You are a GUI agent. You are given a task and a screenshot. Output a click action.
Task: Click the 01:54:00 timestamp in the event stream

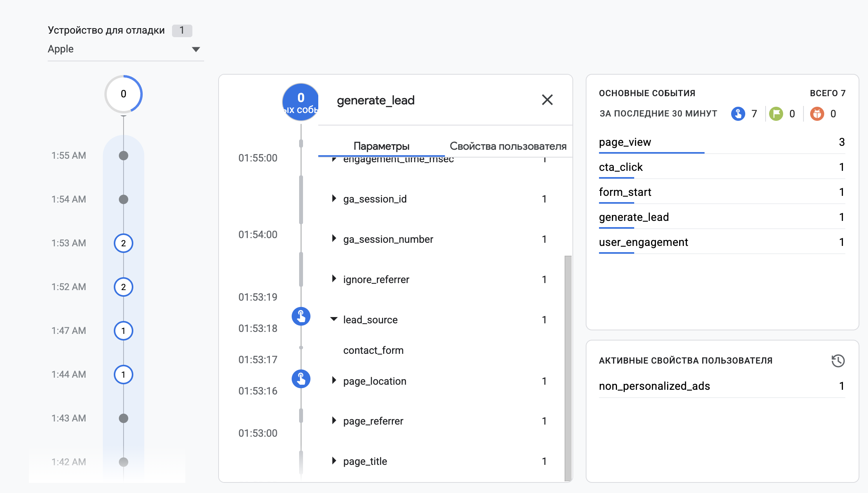[x=258, y=235]
